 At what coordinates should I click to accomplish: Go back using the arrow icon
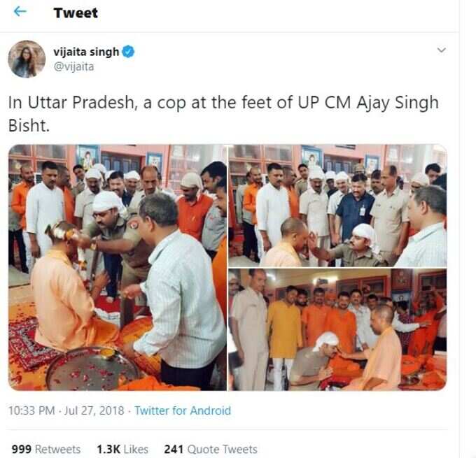coord(20,12)
